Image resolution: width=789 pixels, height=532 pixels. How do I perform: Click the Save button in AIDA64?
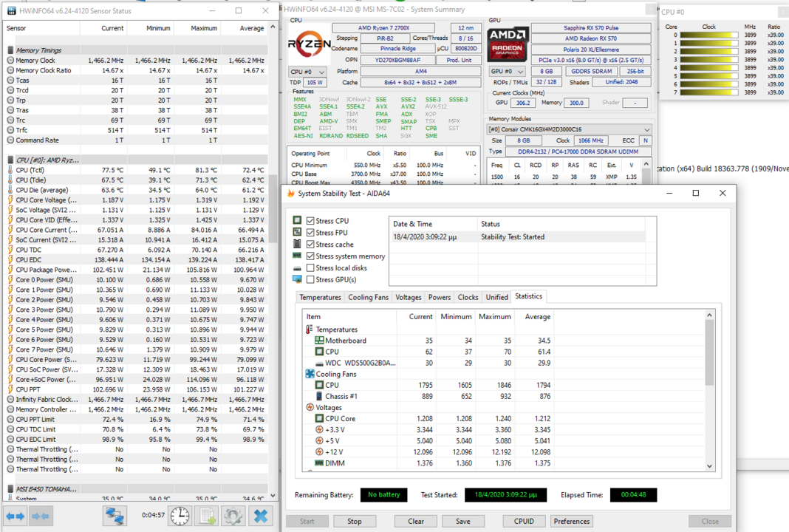point(463,521)
